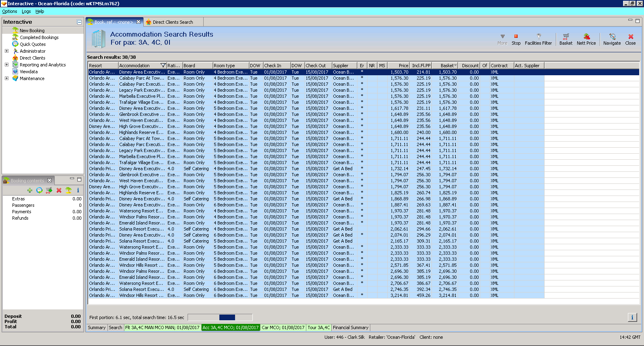Open the Navigate compass tool

tap(612, 37)
